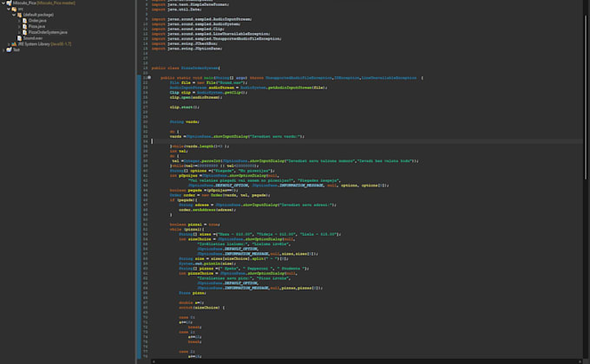The width and height of the screenshot is (590, 364).
Task: Click the boolean pizzai = true line
Action: coord(195,224)
